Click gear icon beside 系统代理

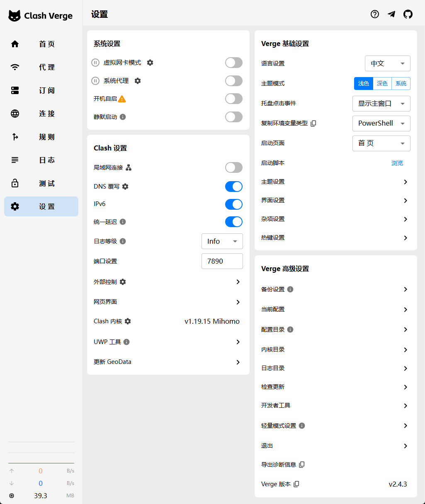click(138, 81)
